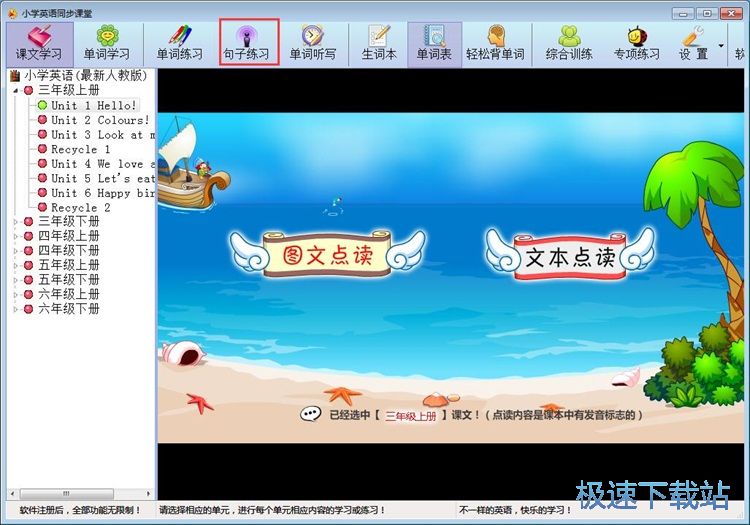Image resolution: width=750 pixels, height=525 pixels.
Task: Open 句子练习 sentence practice module
Action: 246,44
